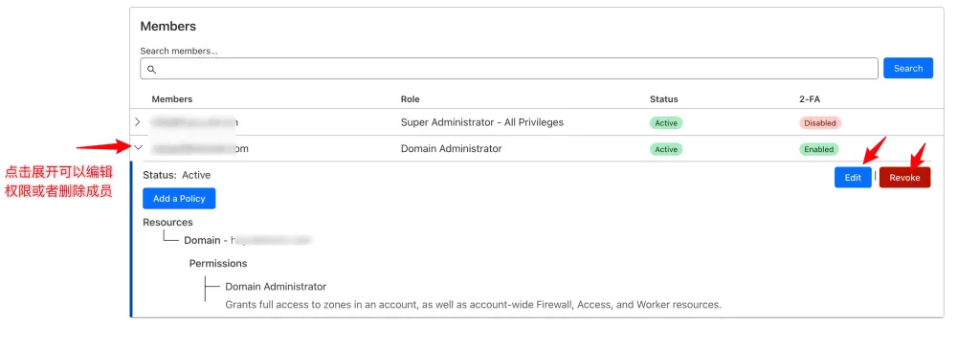Click the magnifier icon in search field

coord(151,69)
